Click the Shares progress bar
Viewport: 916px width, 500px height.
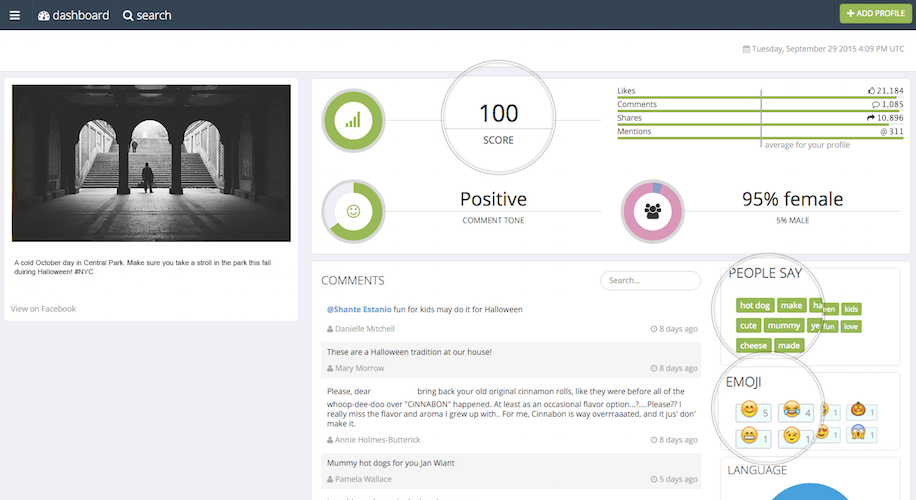coord(760,124)
